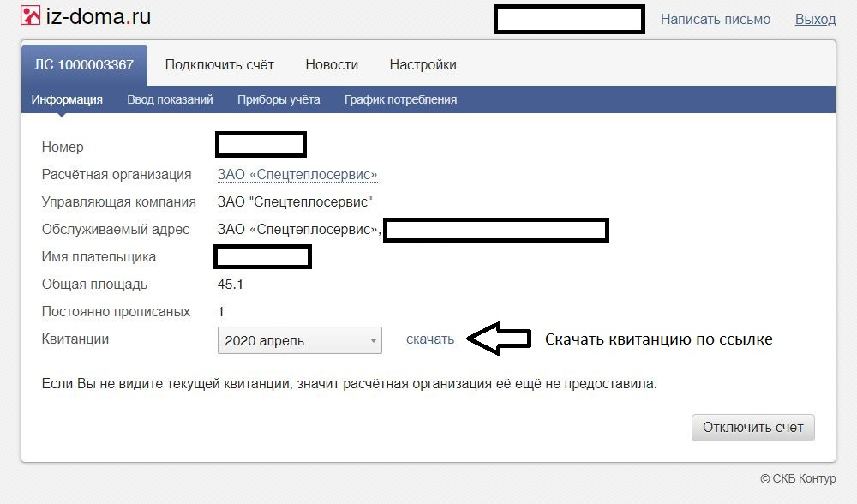
Task: Switch to the Приборы учёта sub-tab
Action: 279,99
